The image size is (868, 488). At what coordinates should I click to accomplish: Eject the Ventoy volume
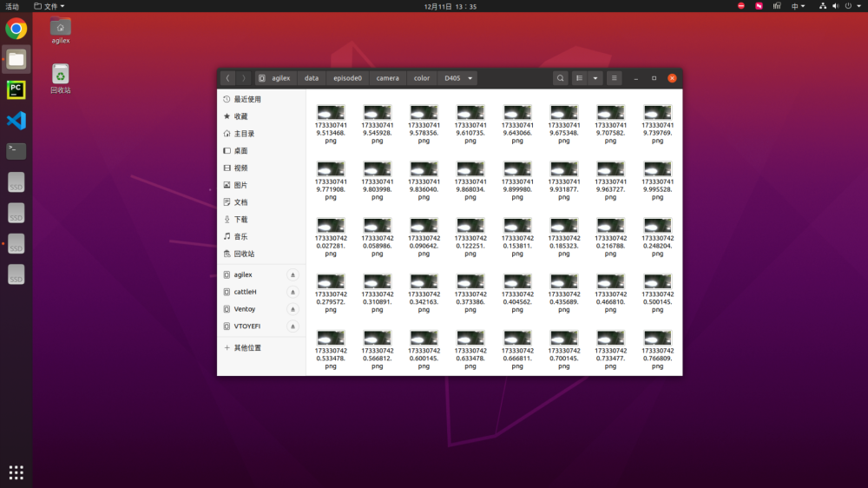[x=293, y=309]
